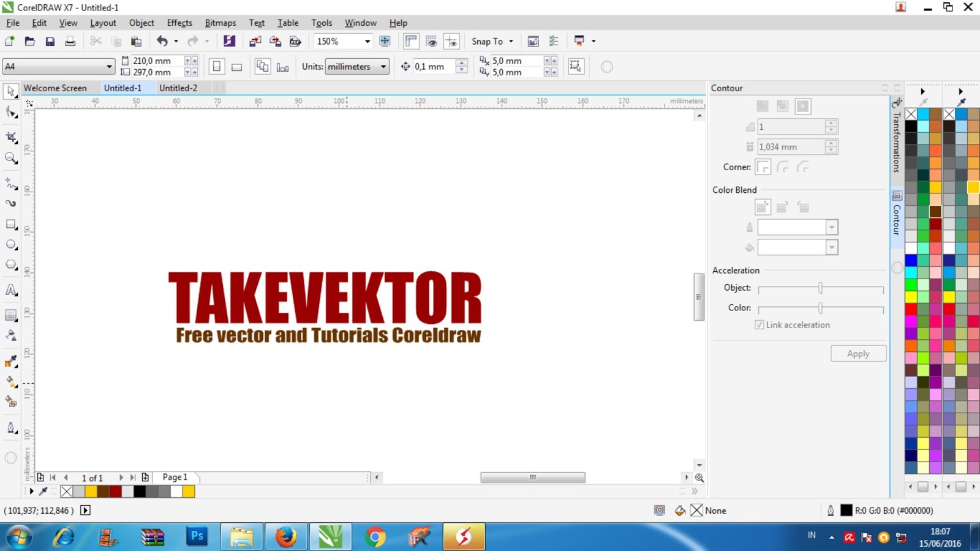Select the Ellipse tool

11,244
